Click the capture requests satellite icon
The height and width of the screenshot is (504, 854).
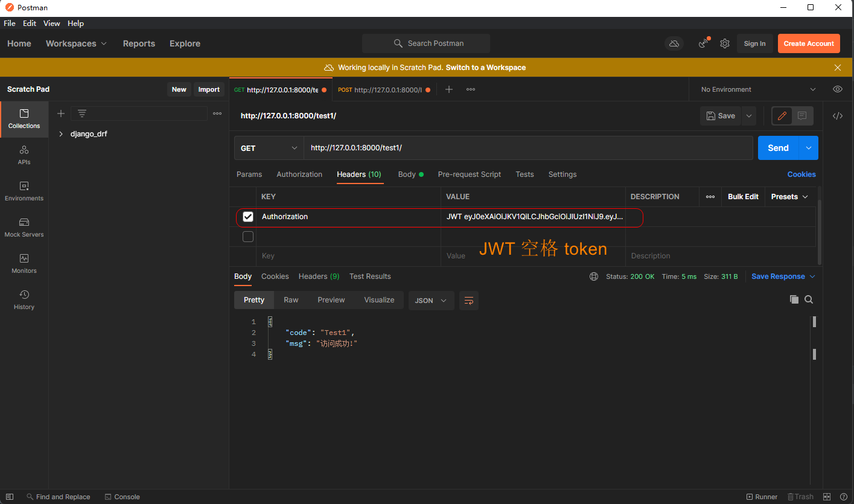pyautogui.click(x=704, y=43)
